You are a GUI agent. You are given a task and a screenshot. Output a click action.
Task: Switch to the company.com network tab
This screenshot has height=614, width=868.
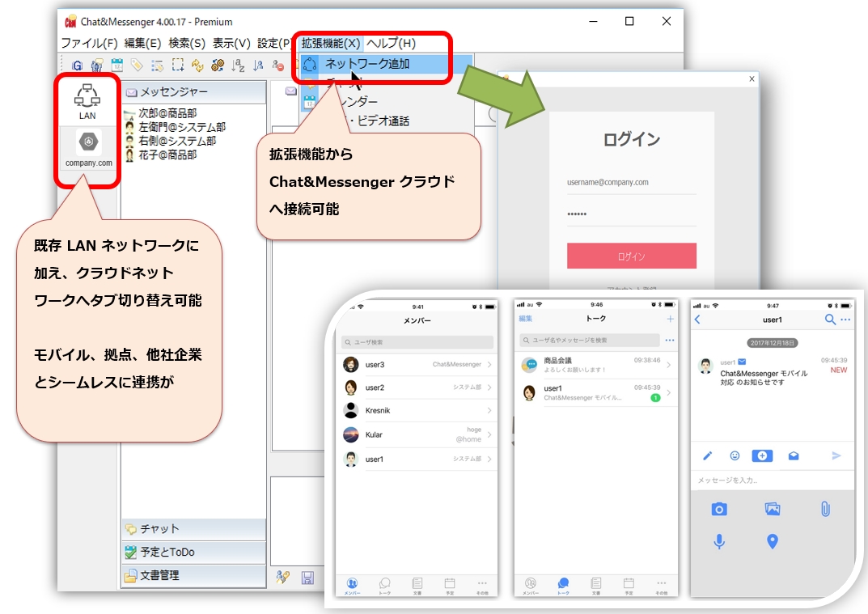88,148
